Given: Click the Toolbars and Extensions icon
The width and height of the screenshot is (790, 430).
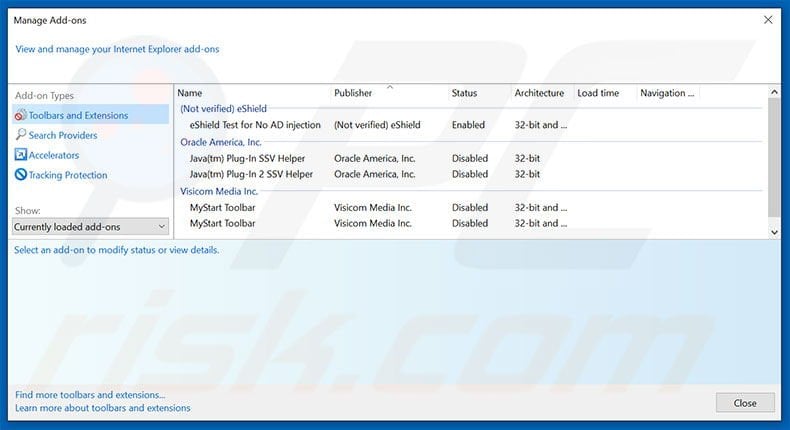Looking at the screenshot, I should pos(20,116).
